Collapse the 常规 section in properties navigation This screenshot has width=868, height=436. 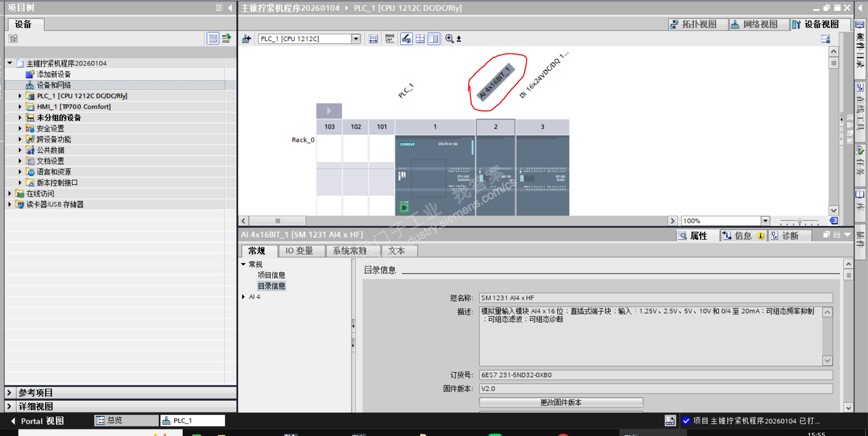pyautogui.click(x=243, y=264)
